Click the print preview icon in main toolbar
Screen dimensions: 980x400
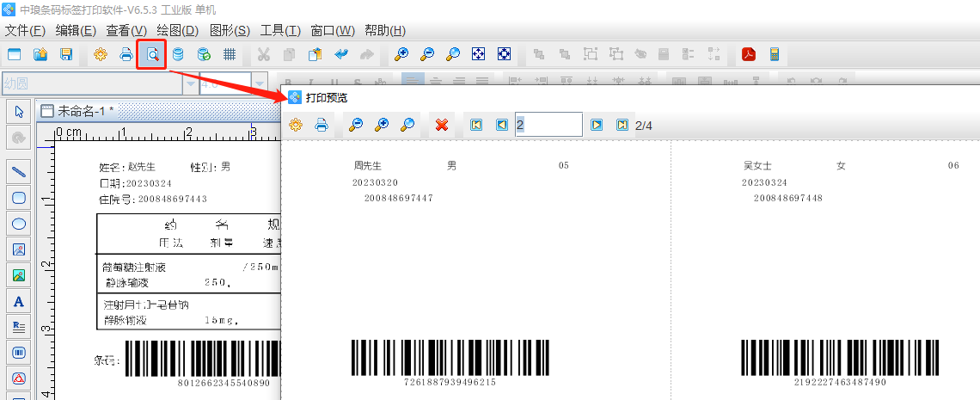point(151,54)
